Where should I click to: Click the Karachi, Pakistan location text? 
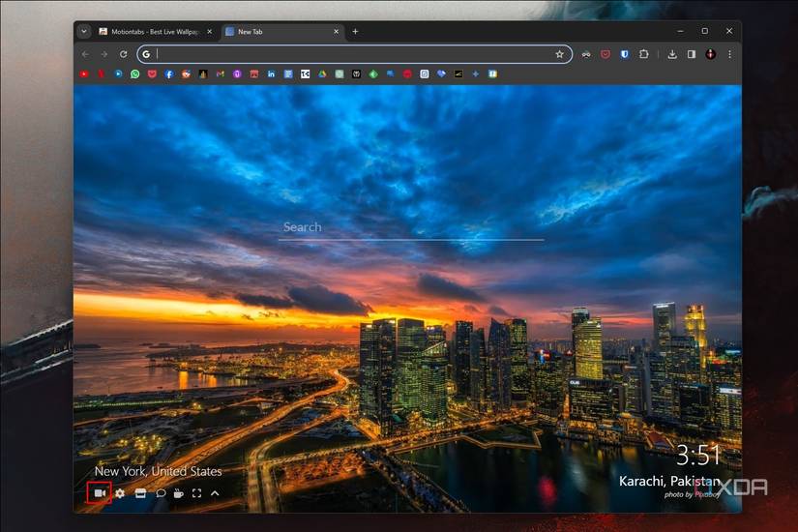(x=669, y=481)
